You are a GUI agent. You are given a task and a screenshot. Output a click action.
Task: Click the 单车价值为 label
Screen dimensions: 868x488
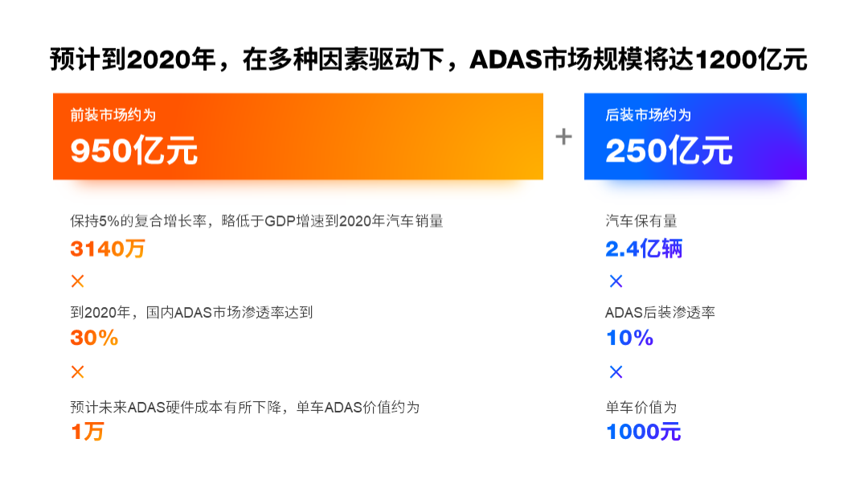[641, 408]
